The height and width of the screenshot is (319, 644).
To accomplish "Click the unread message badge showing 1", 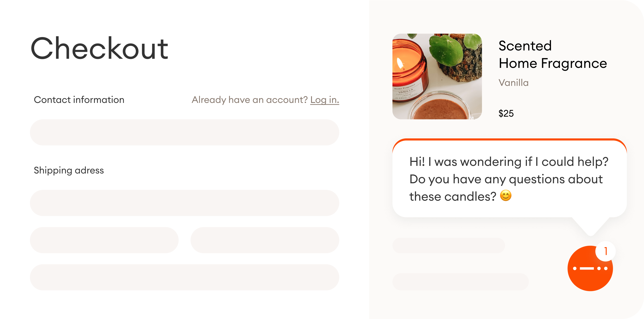I will pyautogui.click(x=605, y=251).
